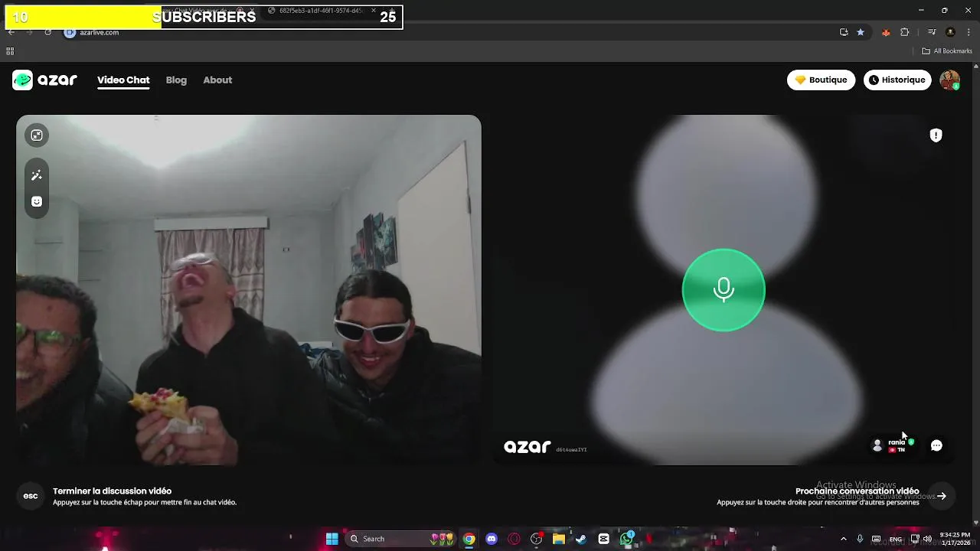The height and width of the screenshot is (551, 980).
Task: Open File Explorer from the taskbar
Action: tap(559, 539)
